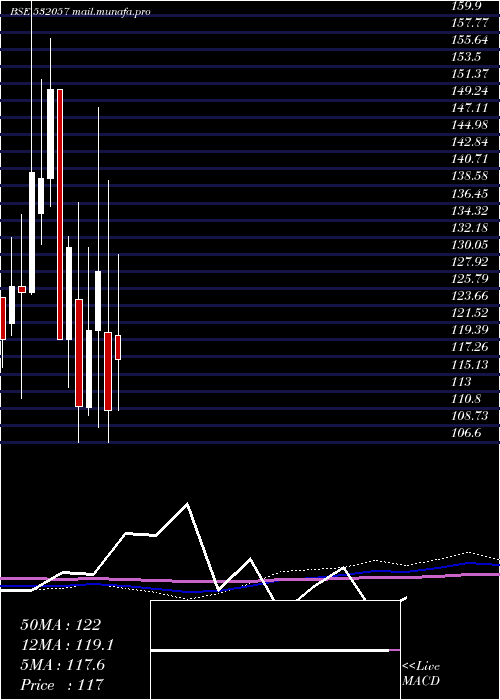Click the 142.84 price axis label
Screen dimensions: 500x700
point(471,142)
